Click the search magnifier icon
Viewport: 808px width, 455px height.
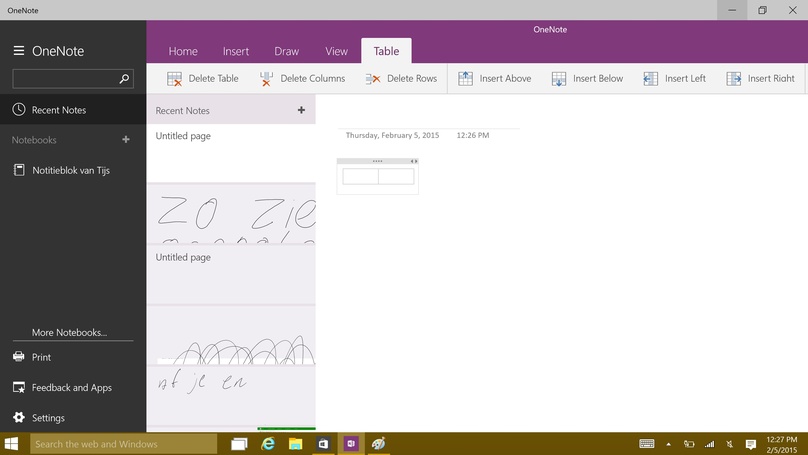124,79
